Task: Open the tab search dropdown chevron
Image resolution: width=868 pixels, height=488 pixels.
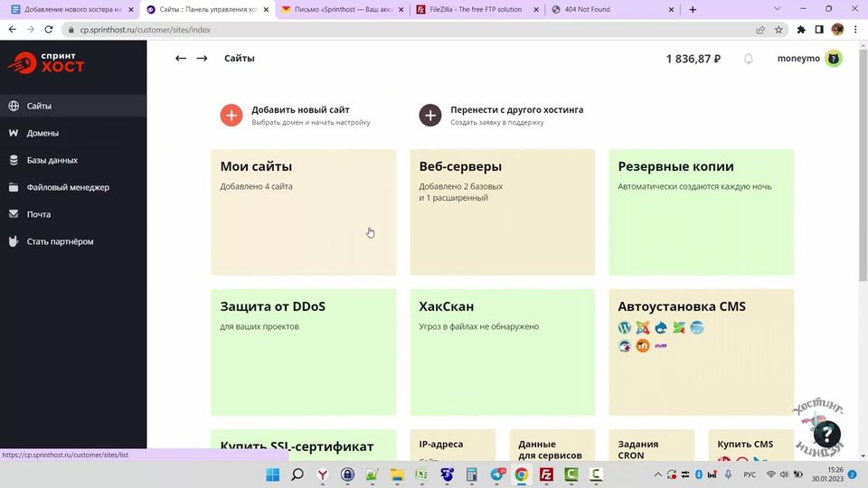Action: click(777, 9)
